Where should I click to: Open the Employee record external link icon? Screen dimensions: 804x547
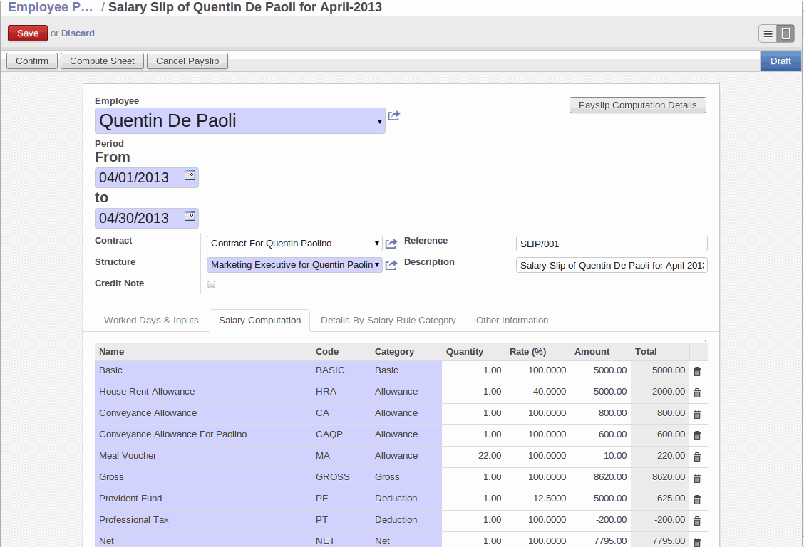[x=394, y=117]
